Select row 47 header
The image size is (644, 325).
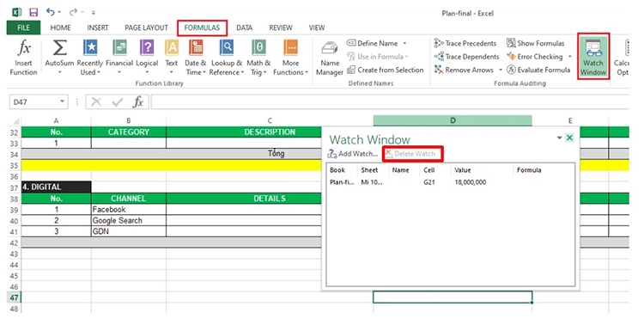14,297
